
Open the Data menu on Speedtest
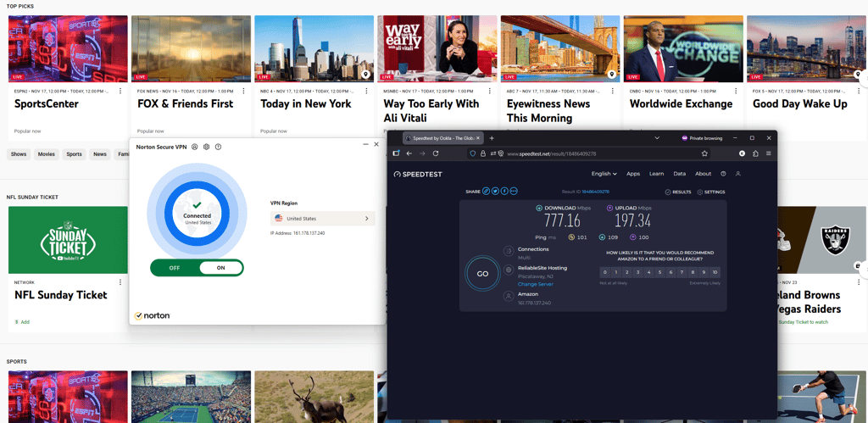[680, 174]
